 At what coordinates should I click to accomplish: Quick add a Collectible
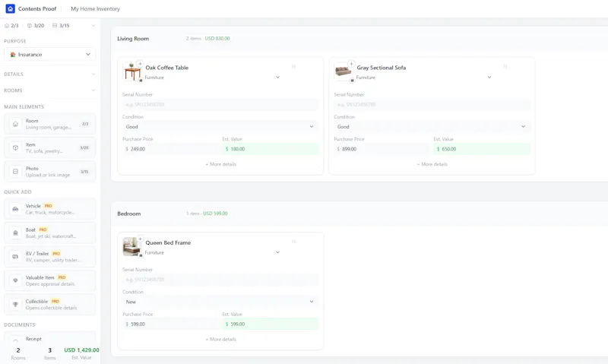click(50, 304)
